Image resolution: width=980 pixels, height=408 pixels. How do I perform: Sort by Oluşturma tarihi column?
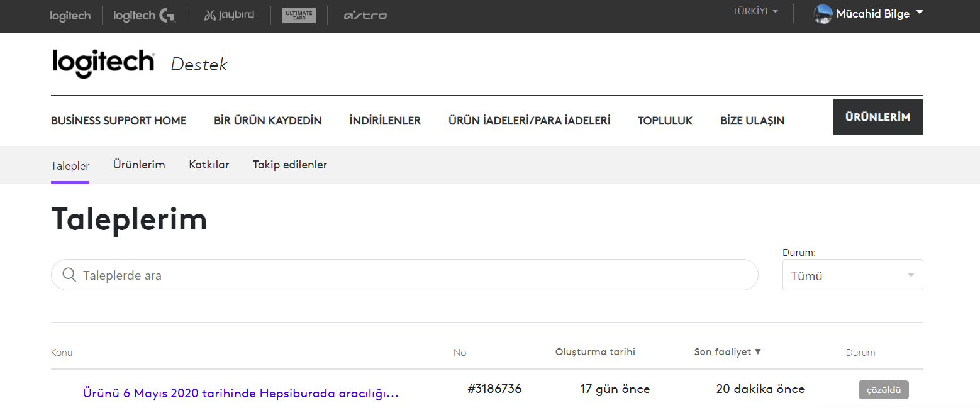click(595, 352)
